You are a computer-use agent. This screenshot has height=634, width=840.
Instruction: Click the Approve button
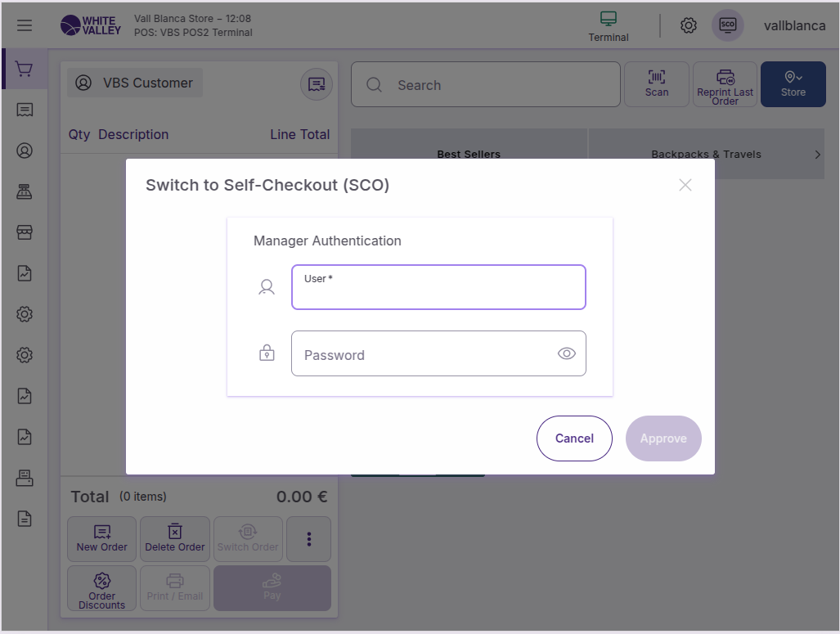click(663, 438)
